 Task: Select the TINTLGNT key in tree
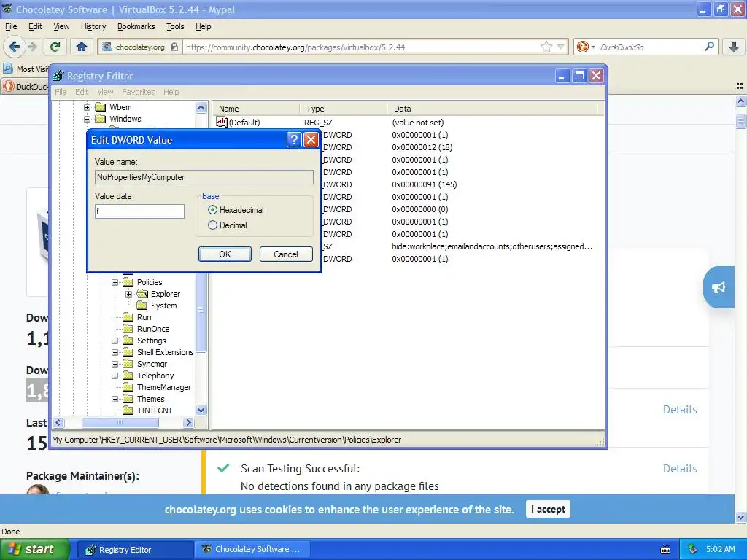tap(155, 411)
